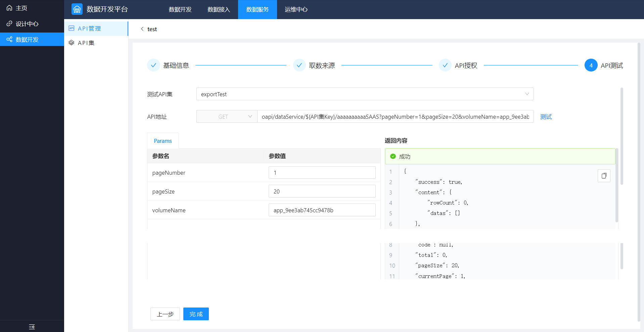This screenshot has height=332, width=644.
Task: Click the pageSize value input field
Action: point(322,191)
